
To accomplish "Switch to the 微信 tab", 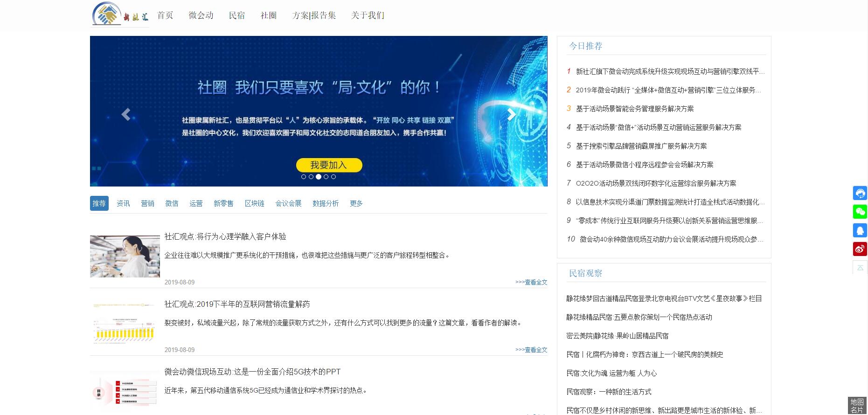I will pos(172,203).
